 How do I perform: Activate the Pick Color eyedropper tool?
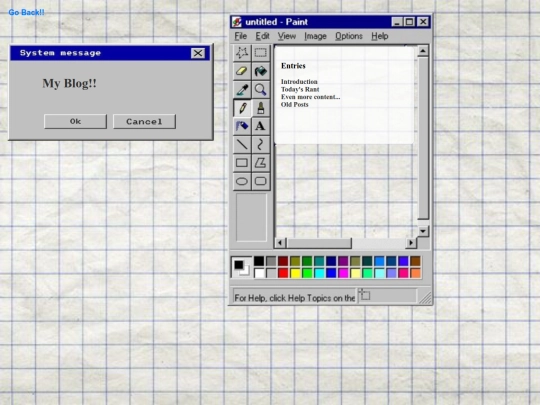point(242,90)
